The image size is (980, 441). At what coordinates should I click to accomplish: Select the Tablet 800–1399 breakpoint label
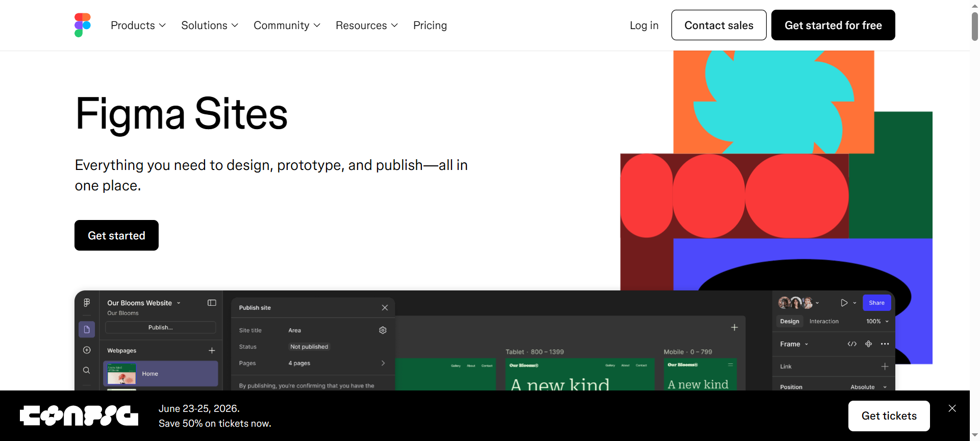click(x=535, y=352)
